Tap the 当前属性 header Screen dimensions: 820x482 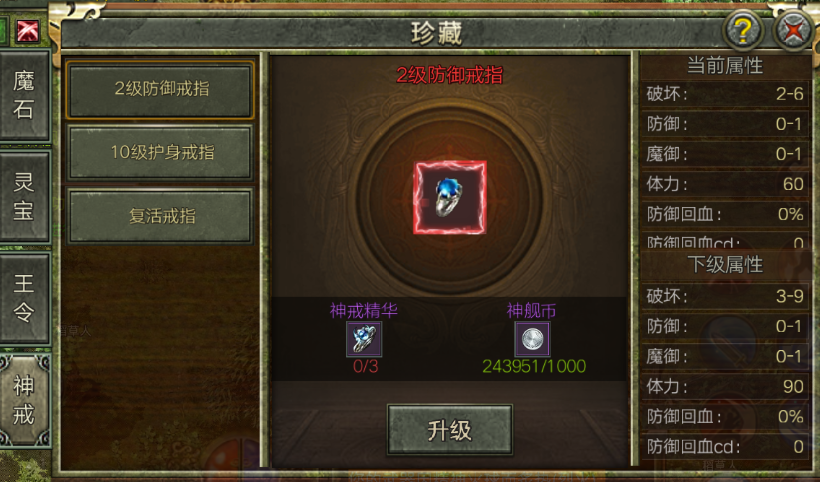coord(725,66)
